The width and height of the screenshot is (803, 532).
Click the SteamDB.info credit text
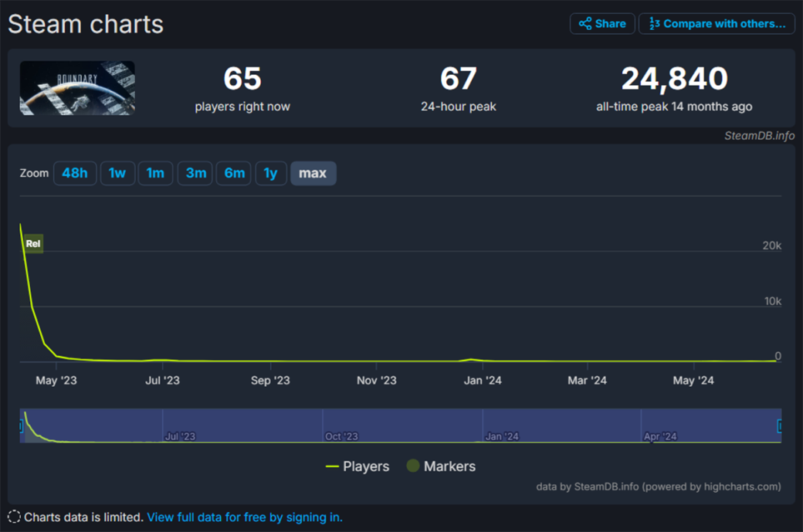click(x=760, y=136)
